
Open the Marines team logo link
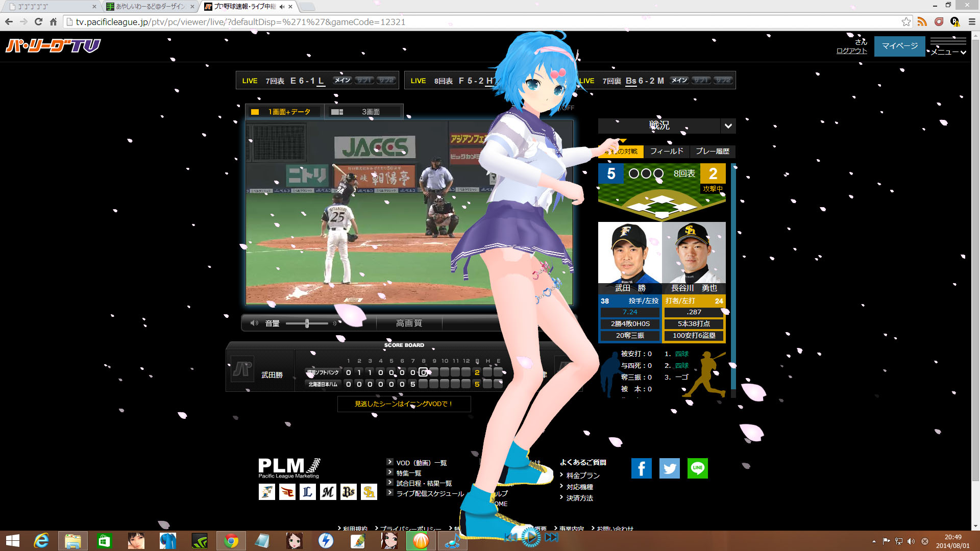(328, 492)
